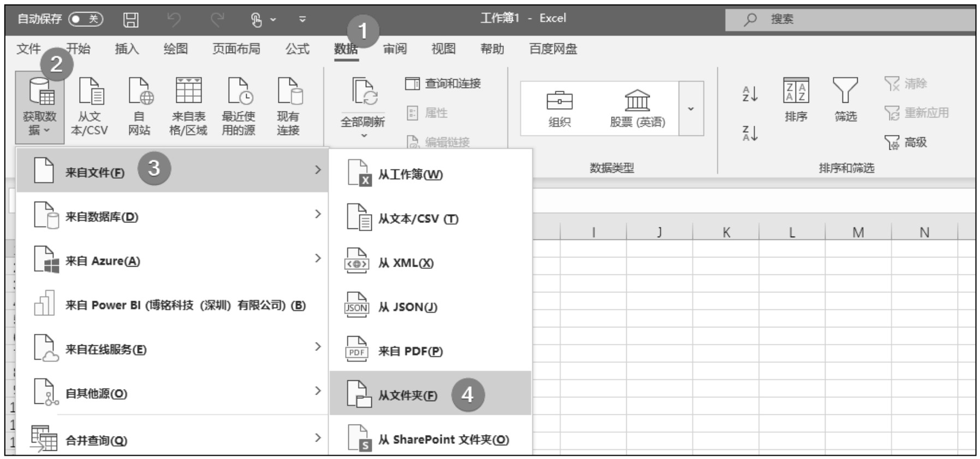Select 来自 Azure(A) menu entry
This screenshot has height=459, width=980.
pyautogui.click(x=173, y=260)
